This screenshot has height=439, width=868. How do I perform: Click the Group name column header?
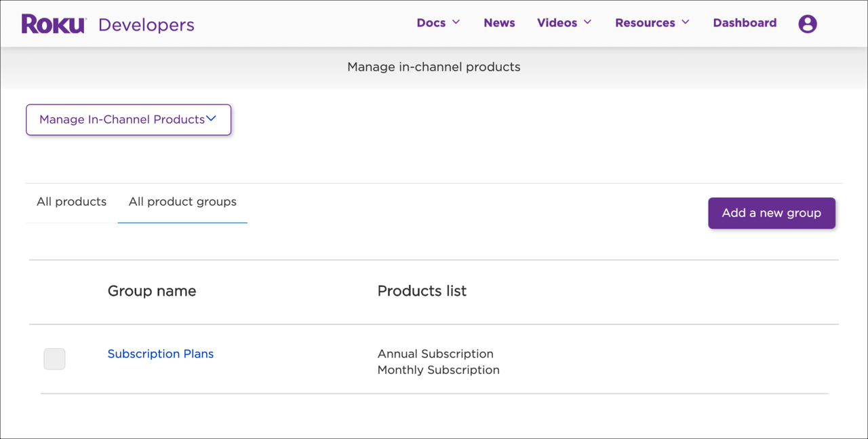[x=151, y=290]
